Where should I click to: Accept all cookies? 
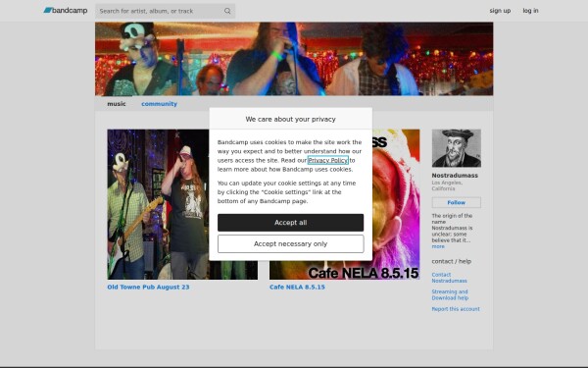tap(290, 223)
